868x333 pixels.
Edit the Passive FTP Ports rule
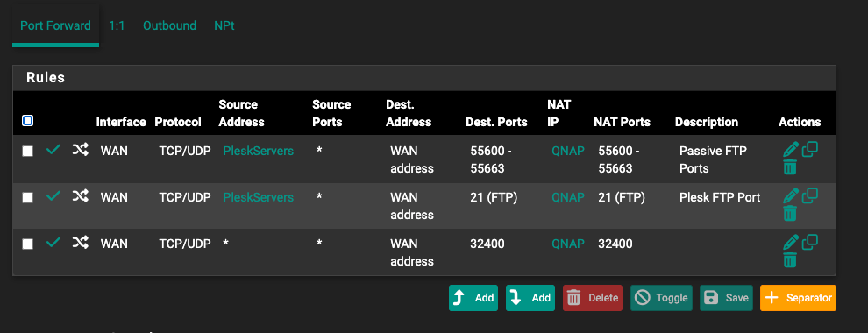[x=791, y=149]
